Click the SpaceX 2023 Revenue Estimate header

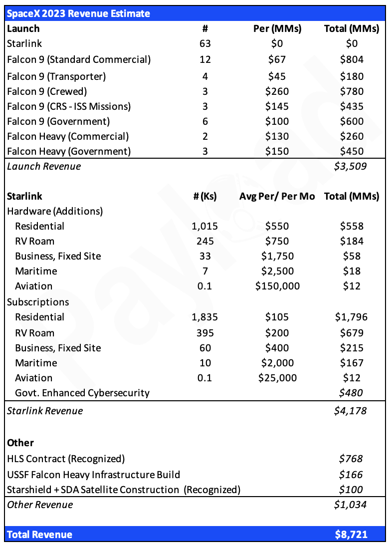78,13
